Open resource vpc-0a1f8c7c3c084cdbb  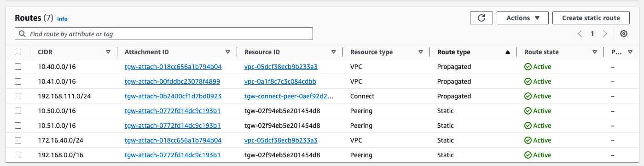pyautogui.click(x=280, y=81)
